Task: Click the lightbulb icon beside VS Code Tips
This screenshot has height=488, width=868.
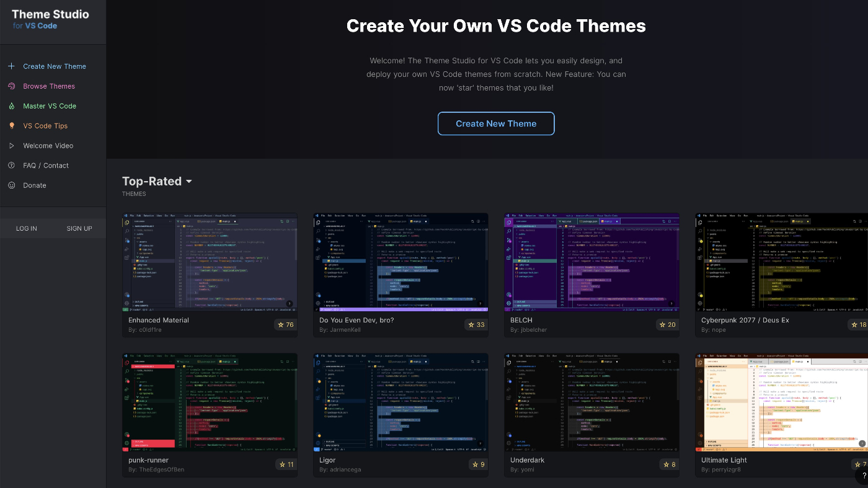Action: point(11,126)
